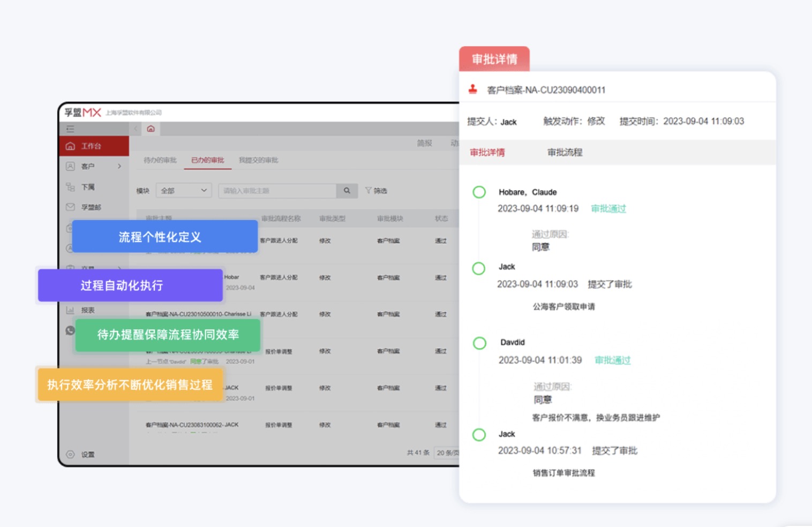Expand the 客户 sidebar chevron

pos(119,167)
